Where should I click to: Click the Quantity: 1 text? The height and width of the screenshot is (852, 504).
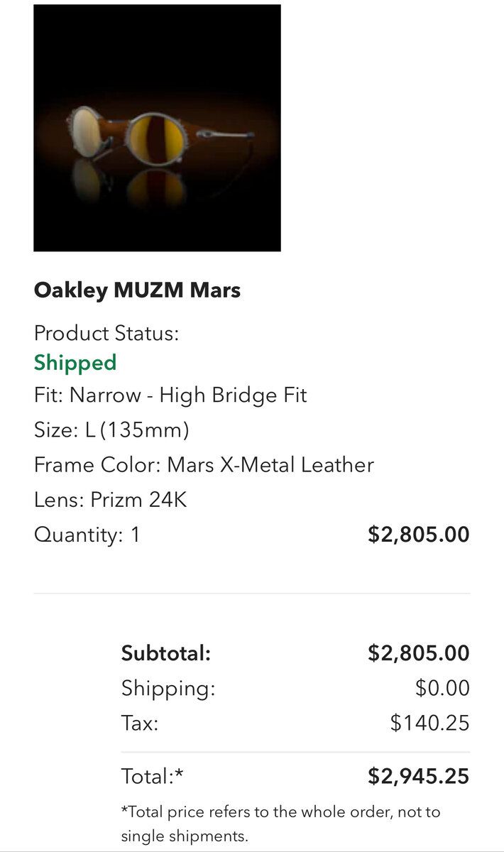point(87,535)
